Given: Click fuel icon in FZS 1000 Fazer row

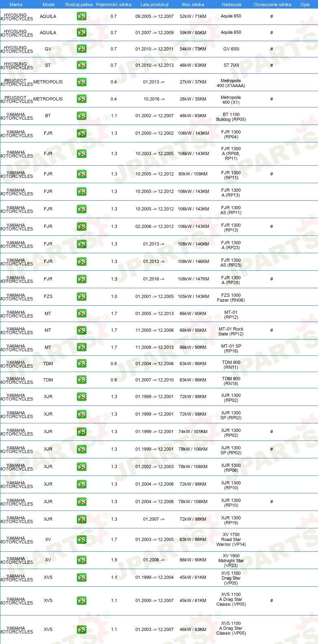Looking at the screenshot, I should [x=82, y=297].
